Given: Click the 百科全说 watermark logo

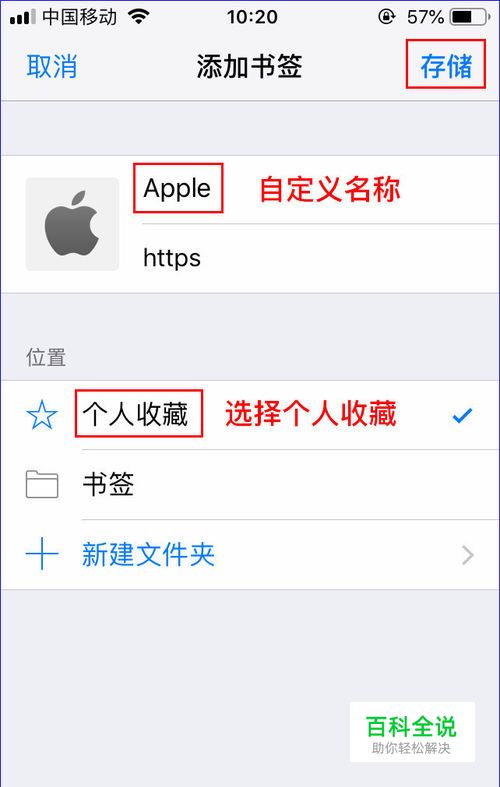Looking at the screenshot, I should 412,732.
